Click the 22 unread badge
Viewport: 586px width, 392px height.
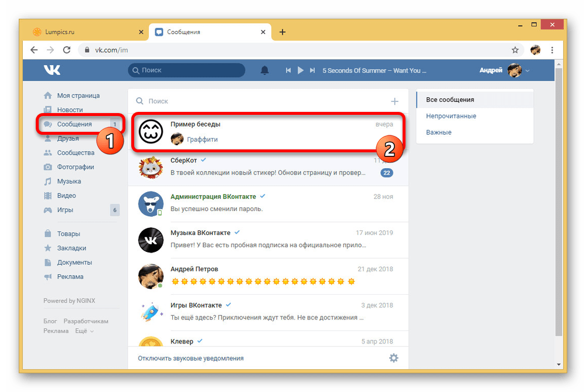tap(387, 173)
